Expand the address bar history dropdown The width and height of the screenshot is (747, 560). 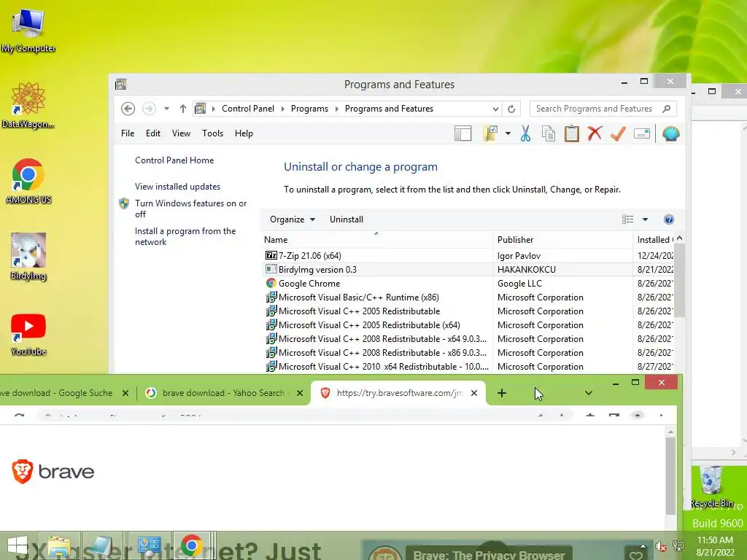pos(495,109)
